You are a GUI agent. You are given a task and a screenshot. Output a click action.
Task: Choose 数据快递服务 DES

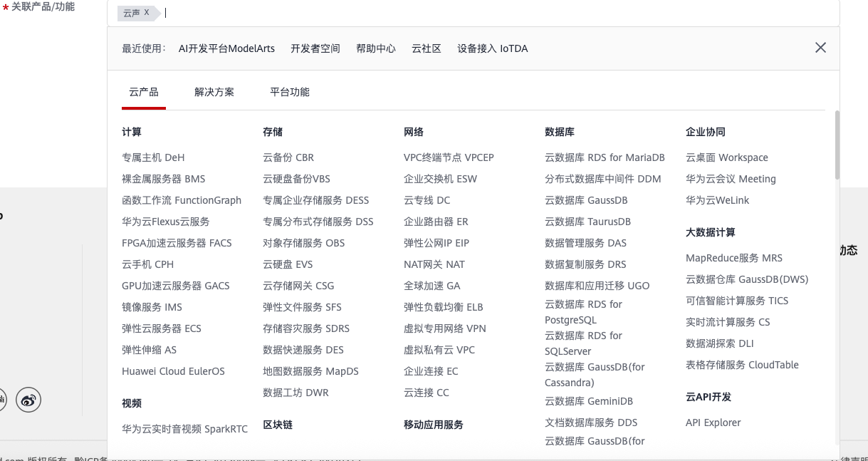pos(303,350)
